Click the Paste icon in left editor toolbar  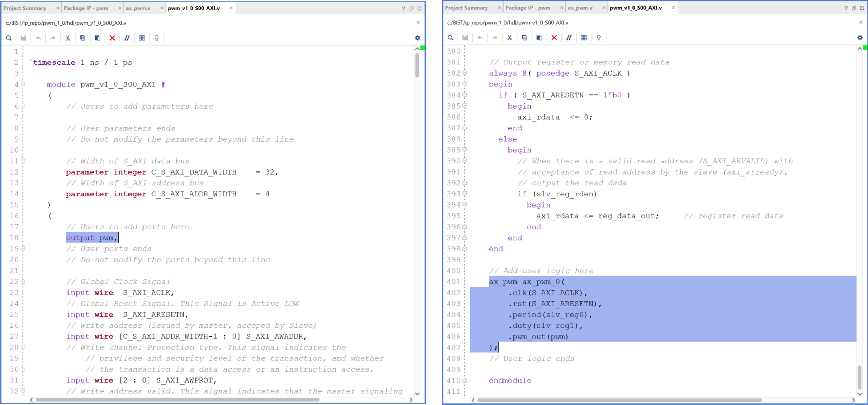[x=97, y=38]
